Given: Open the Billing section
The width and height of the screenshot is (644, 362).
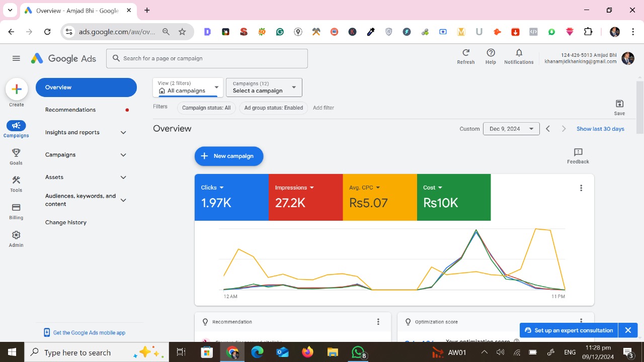Looking at the screenshot, I should [x=16, y=208].
